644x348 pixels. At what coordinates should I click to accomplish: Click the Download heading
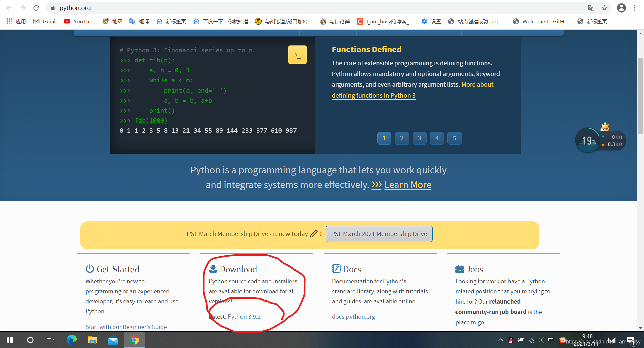coord(238,269)
